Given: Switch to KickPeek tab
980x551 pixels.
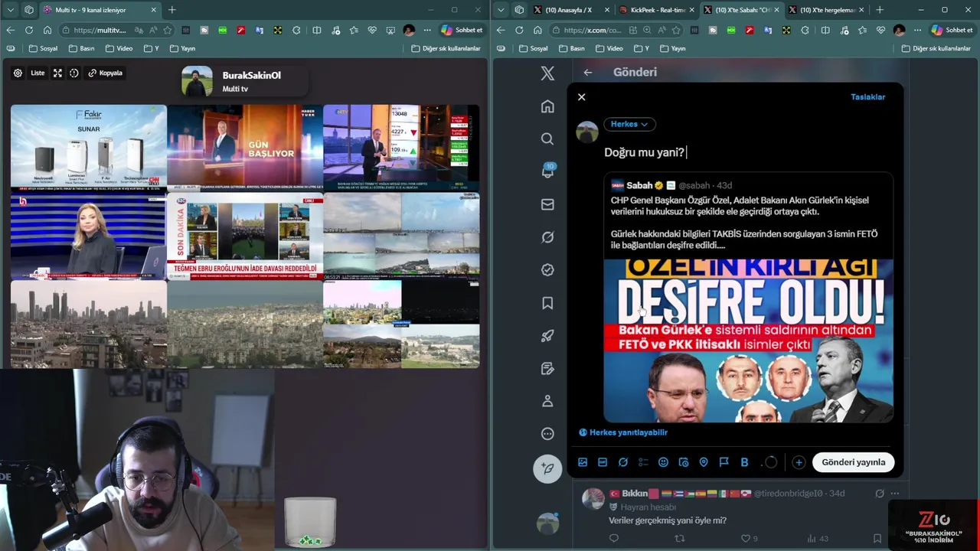Looking at the screenshot, I should pyautogui.click(x=656, y=10).
